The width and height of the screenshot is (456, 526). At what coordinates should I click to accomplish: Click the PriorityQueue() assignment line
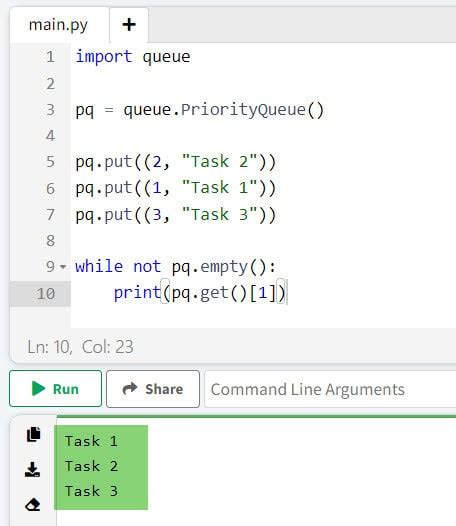coord(200,110)
